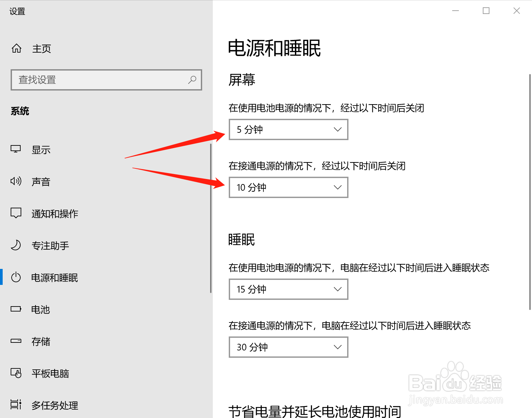Open the 5 分钟 screen timeout dropdown

(x=288, y=129)
